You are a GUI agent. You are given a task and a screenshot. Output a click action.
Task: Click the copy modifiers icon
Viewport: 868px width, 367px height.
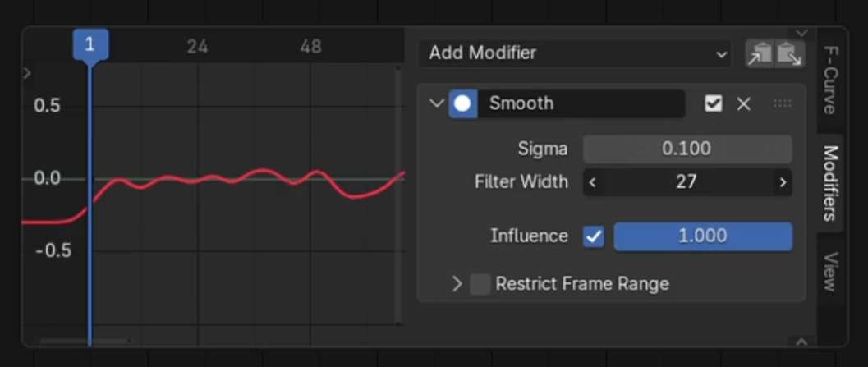[x=760, y=54]
